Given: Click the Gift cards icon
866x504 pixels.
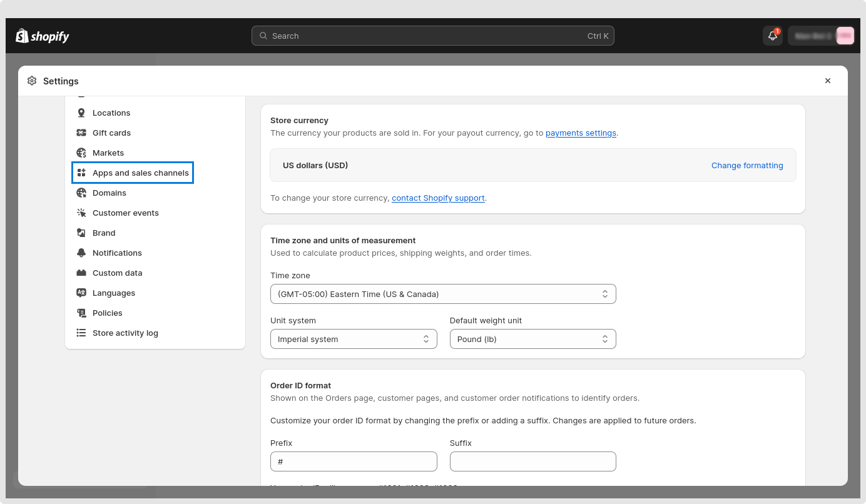Looking at the screenshot, I should coord(81,133).
